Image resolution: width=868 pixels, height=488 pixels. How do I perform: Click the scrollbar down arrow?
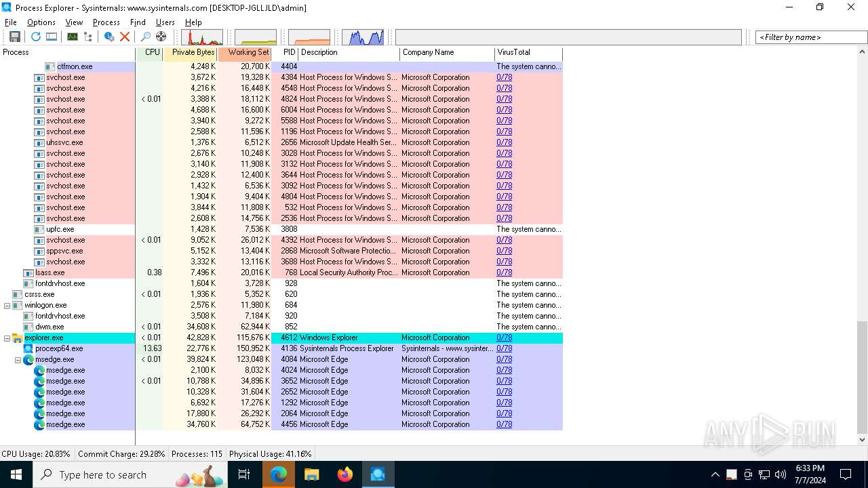863,439
